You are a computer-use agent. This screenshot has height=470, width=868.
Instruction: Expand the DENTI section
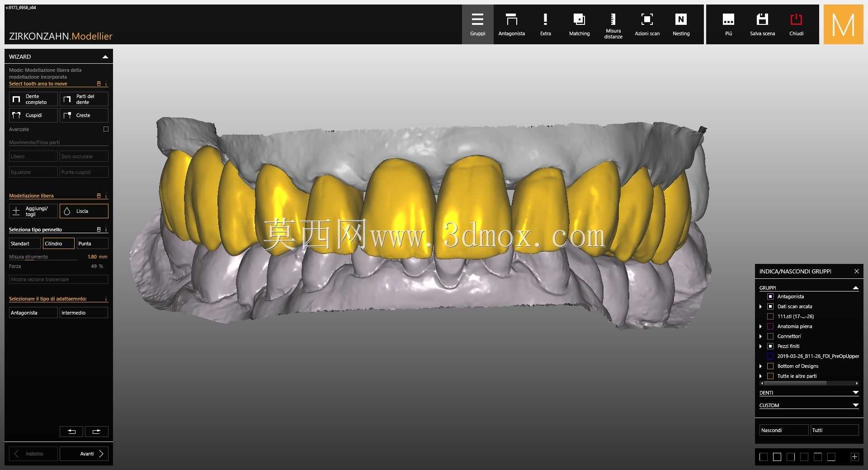tap(855, 393)
